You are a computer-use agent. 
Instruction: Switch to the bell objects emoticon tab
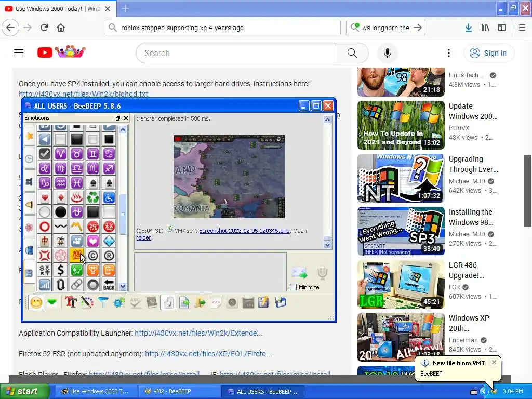[x=30, y=204]
